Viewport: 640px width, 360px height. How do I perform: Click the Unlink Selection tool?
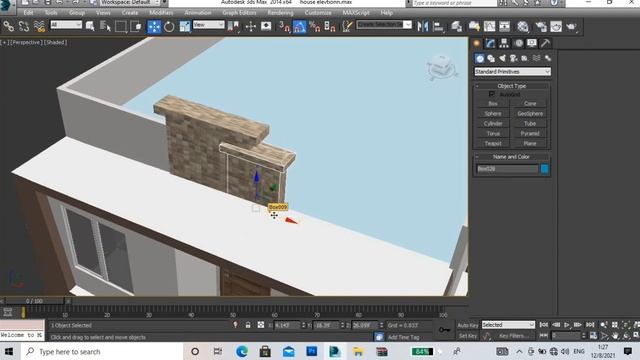tap(24, 27)
